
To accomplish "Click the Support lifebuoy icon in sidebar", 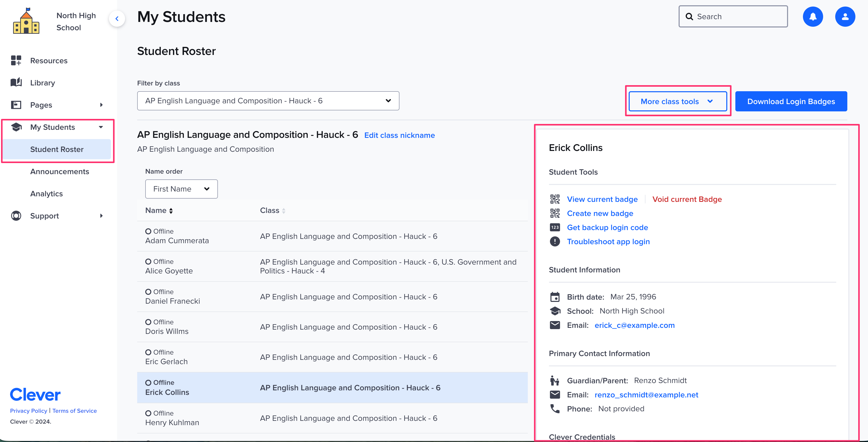I will [16, 216].
